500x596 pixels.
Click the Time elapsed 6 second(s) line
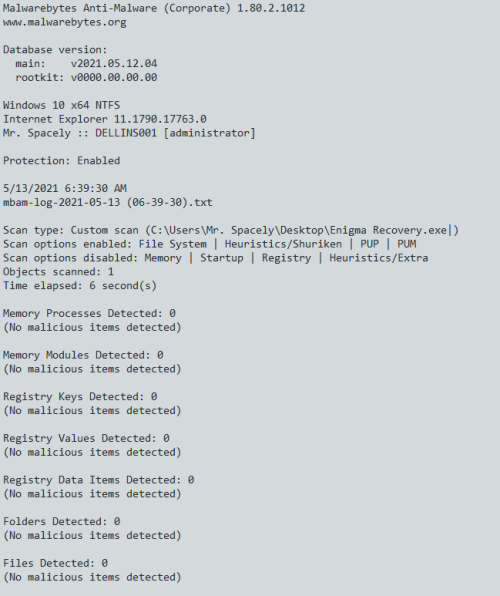click(80, 286)
